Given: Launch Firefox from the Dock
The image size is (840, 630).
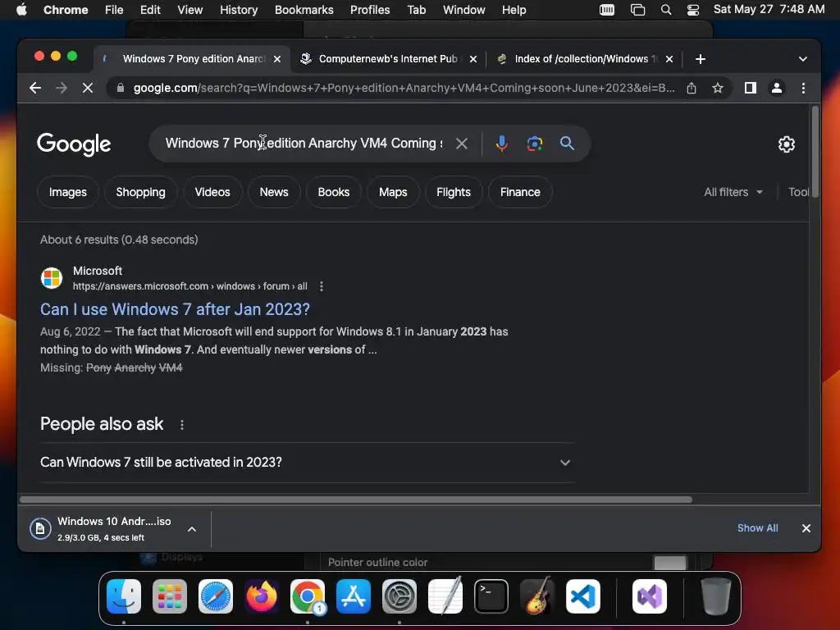Looking at the screenshot, I should (x=262, y=596).
